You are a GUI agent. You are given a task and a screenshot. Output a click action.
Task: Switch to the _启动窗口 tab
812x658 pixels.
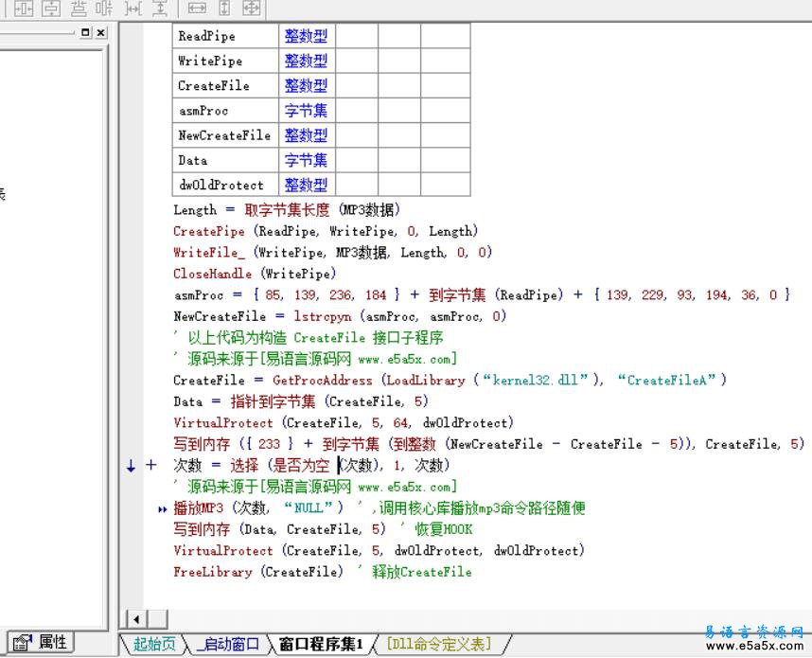coord(228,644)
